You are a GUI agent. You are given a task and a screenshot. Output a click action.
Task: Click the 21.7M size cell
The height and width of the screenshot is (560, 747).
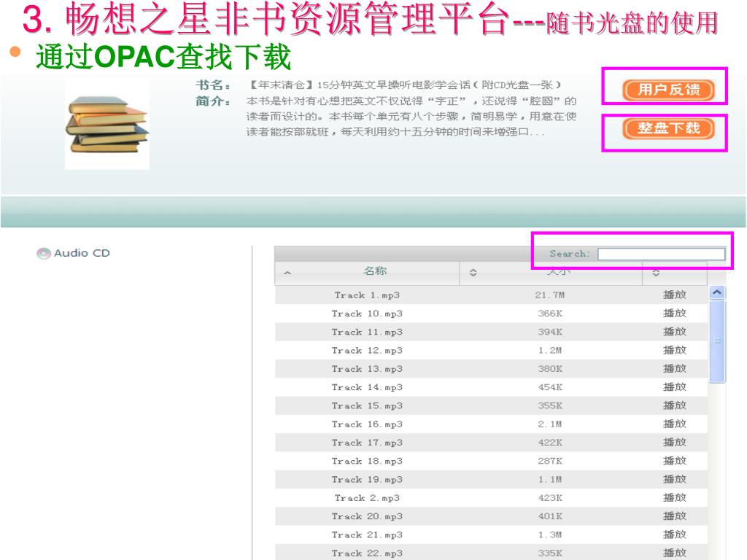550,295
